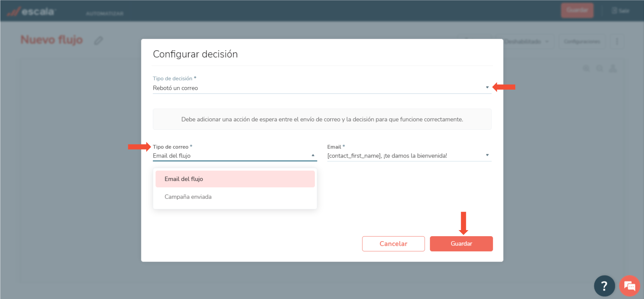Open the Configuraciones button
644x299 pixels.
pyautogui.click(x=582, y=42)
